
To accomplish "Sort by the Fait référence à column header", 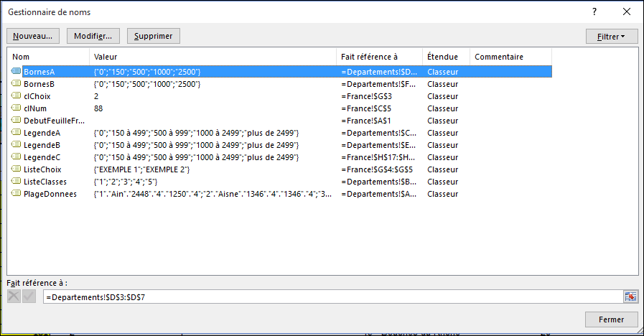I will click(379, 57).
